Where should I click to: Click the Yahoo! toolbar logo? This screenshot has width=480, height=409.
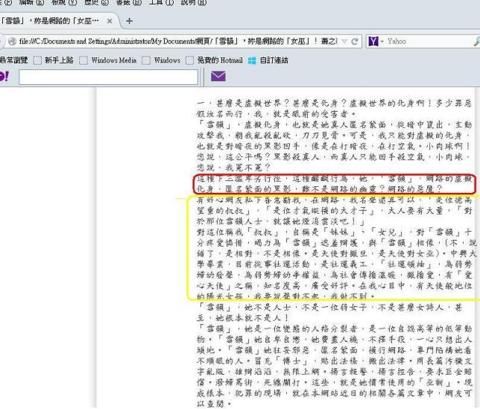pos(4,76)
